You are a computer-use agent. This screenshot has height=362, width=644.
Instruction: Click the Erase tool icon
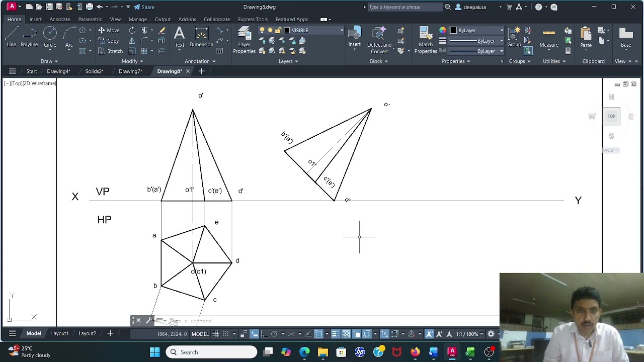[x=162, y=30]
